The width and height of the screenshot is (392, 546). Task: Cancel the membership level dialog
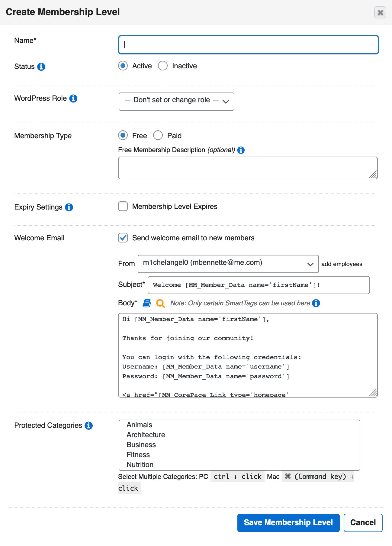point(363,523)
